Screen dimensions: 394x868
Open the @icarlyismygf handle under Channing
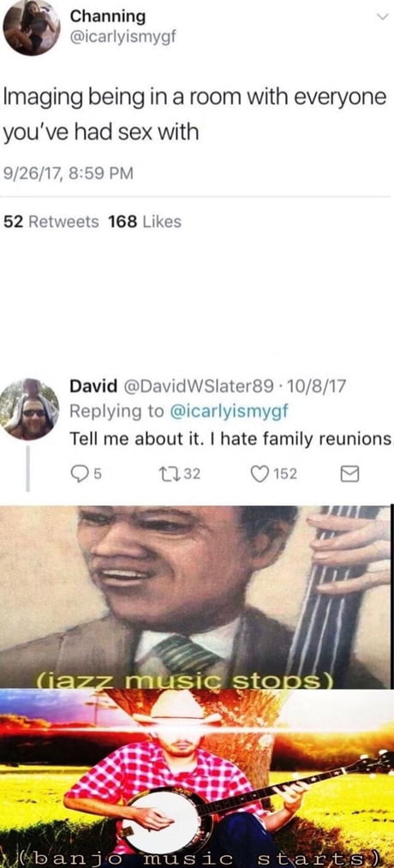point(122,37)
